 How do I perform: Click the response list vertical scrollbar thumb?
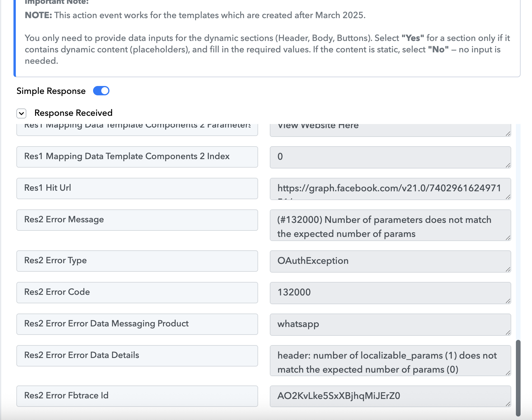point(518,378)
